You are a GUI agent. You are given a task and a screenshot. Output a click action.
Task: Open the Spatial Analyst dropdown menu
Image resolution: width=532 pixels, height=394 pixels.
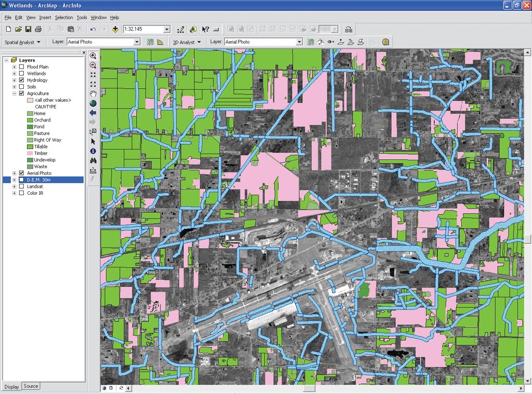point(22,42)
